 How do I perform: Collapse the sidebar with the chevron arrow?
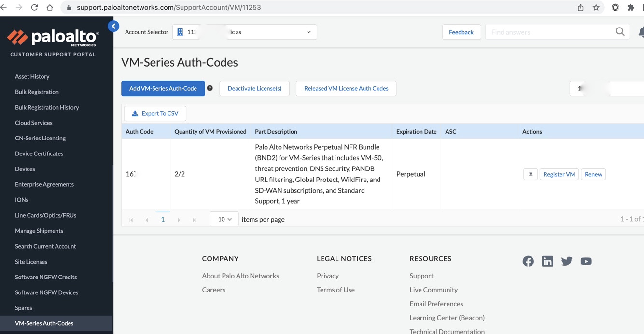(x=113, y=27)
